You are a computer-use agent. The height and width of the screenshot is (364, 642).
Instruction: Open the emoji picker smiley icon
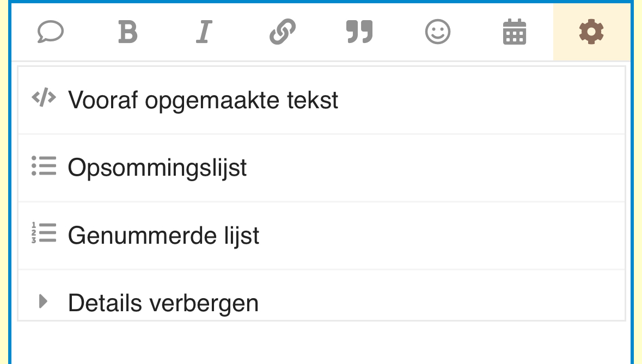438,32
